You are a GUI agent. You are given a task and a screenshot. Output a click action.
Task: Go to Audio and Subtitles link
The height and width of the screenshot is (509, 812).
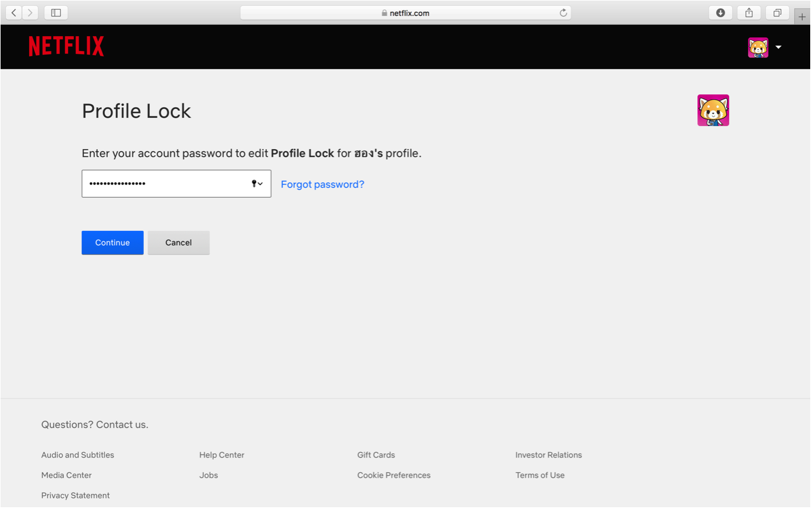(x=78, y=455)
